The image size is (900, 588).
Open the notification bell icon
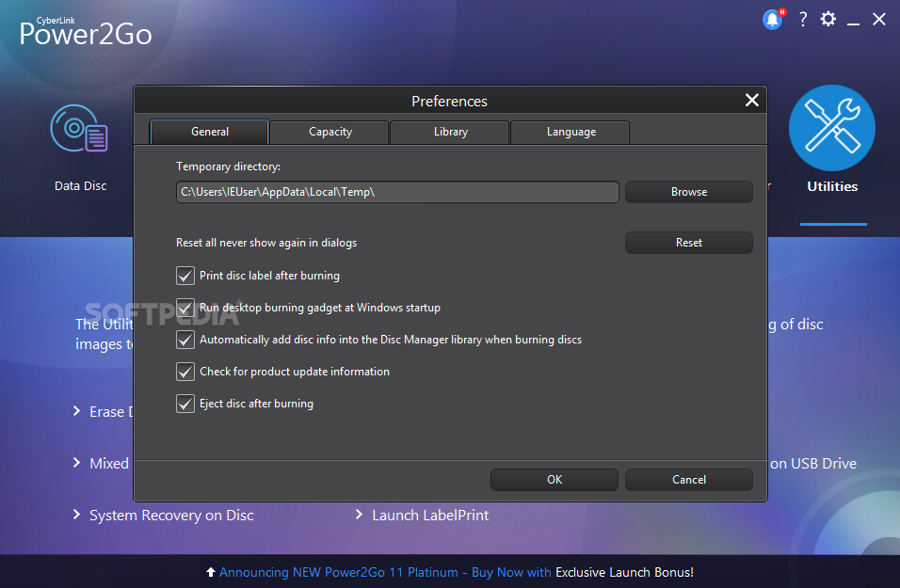pyautogui.click(x=773, y=20)
